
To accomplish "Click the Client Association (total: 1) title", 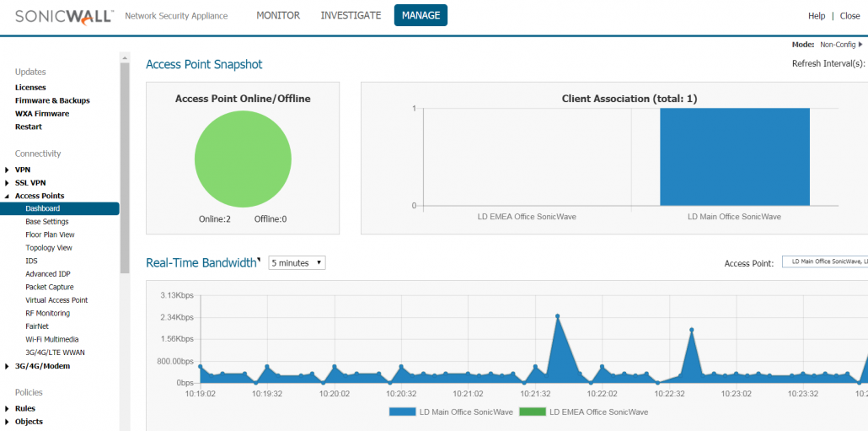I will coord(630,99).
